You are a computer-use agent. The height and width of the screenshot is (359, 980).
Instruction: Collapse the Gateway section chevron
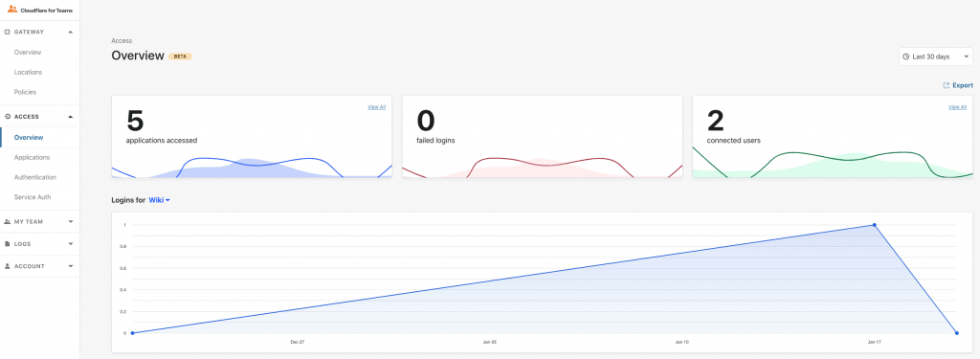[71, 32]
